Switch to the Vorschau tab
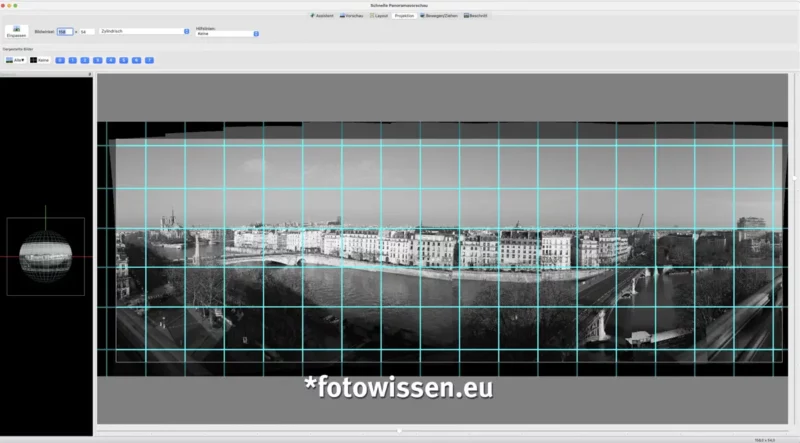This screenshot has height=443, width=800. [352, 16]
